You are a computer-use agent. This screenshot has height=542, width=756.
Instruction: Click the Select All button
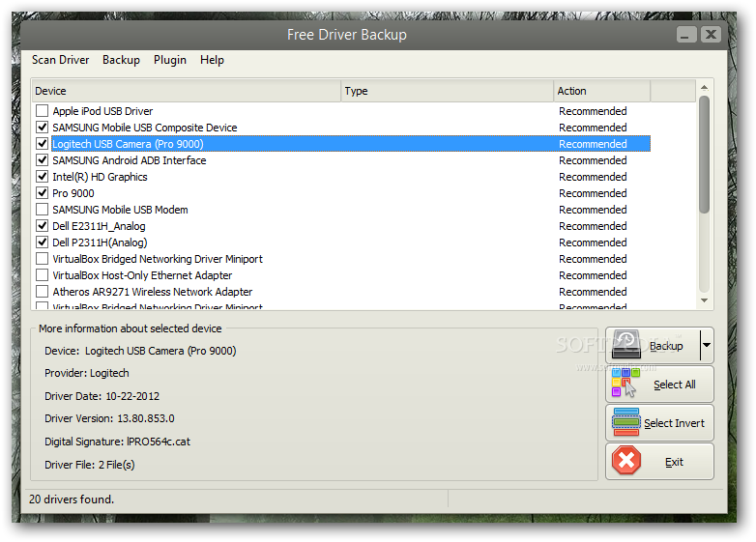[x=659, y=384]
